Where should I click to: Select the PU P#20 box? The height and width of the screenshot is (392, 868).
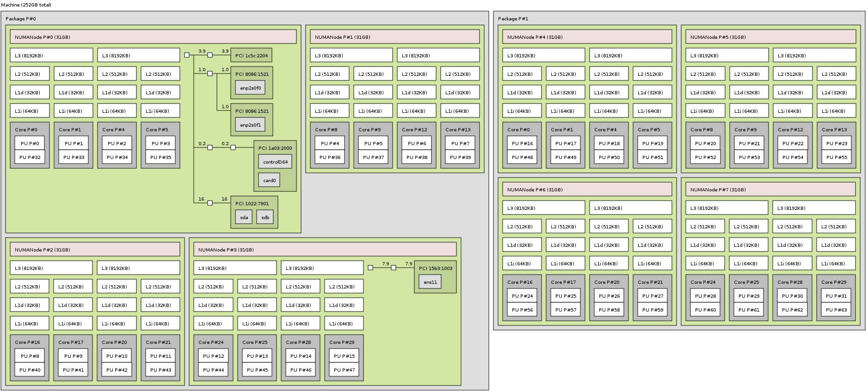[705, 143]
